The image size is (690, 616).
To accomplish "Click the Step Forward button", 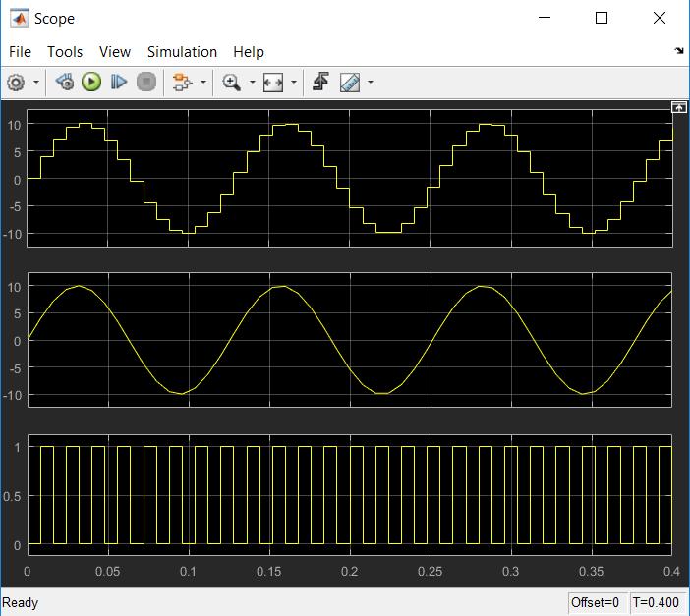I will coord(119,82).
